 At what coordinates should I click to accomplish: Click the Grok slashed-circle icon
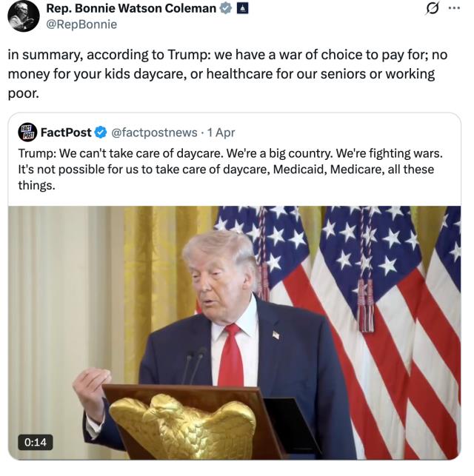click(x=432, y=9)
